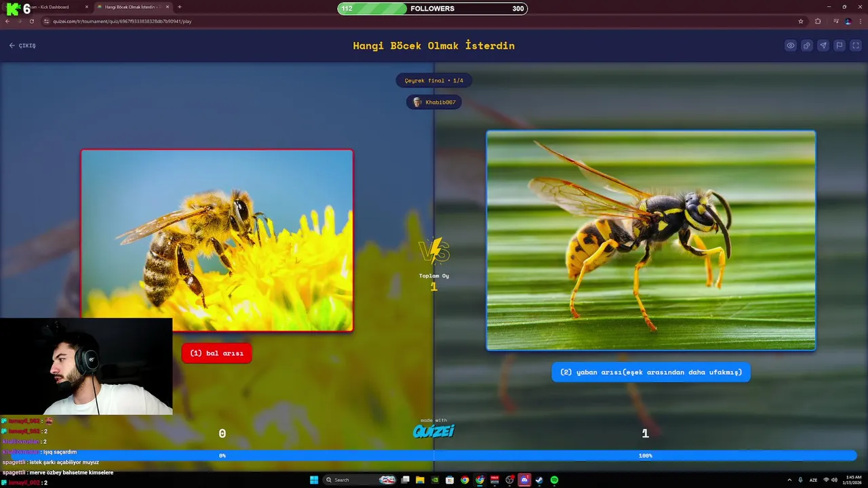The height and width of the screenshot is (488, 868).
Task: Click the browser forward arrow
Action: [19, 21]
